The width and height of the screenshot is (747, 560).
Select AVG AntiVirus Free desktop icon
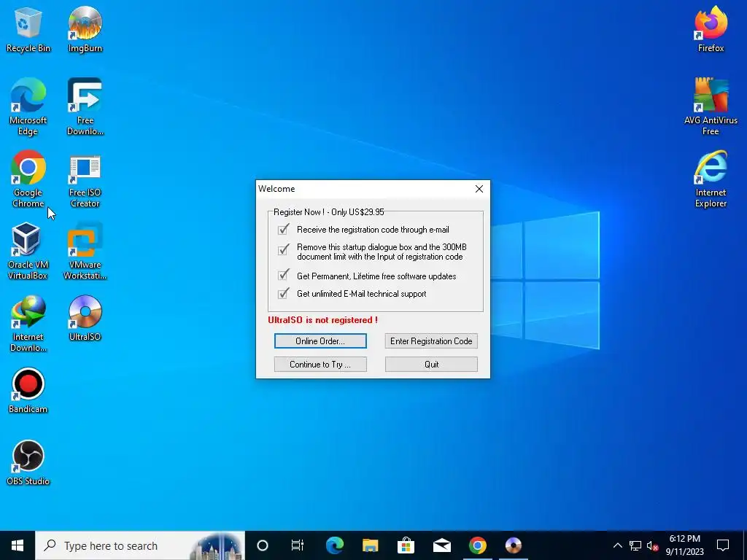pyautogui.click(x=711, y=106)
